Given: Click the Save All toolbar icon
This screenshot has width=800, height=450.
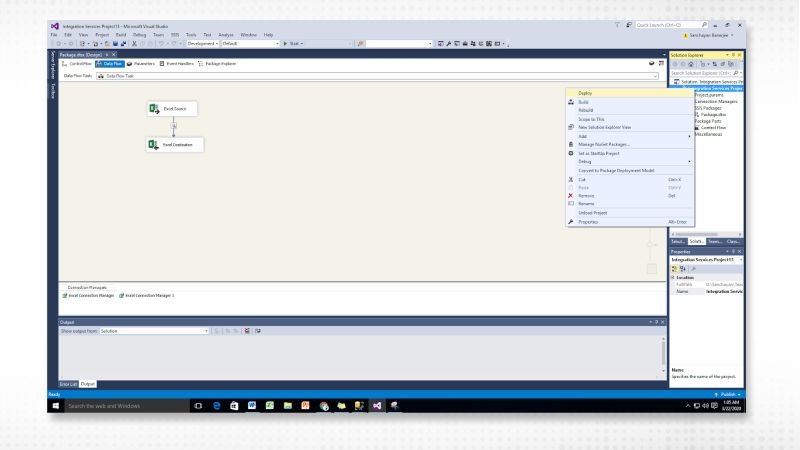Looking at the screenshot, I should pos(123,44).
